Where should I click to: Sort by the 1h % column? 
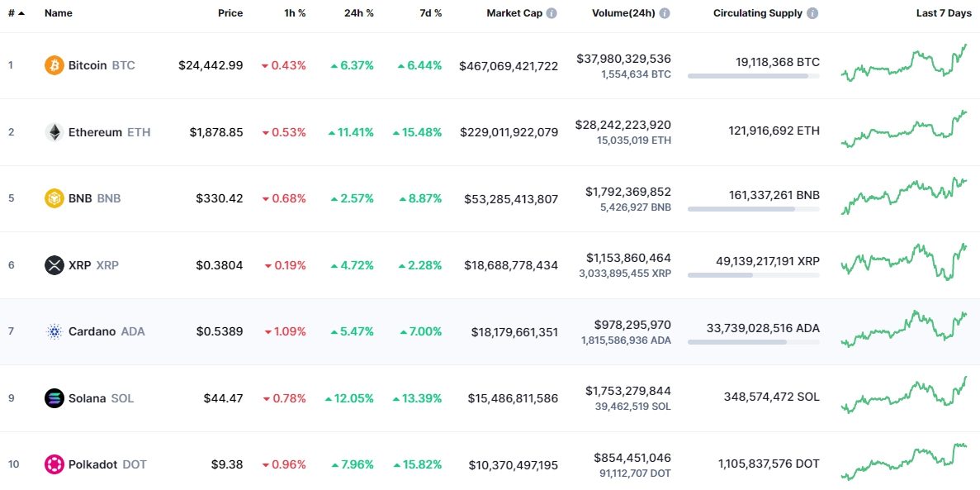[x=295, y=13]
